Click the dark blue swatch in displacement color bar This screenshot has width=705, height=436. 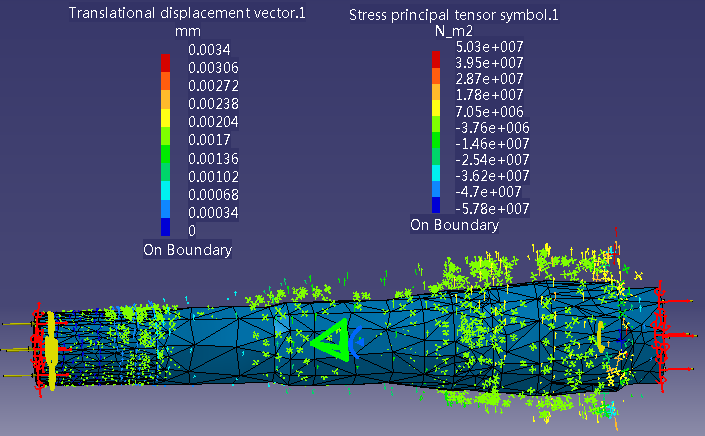[165, 227]
